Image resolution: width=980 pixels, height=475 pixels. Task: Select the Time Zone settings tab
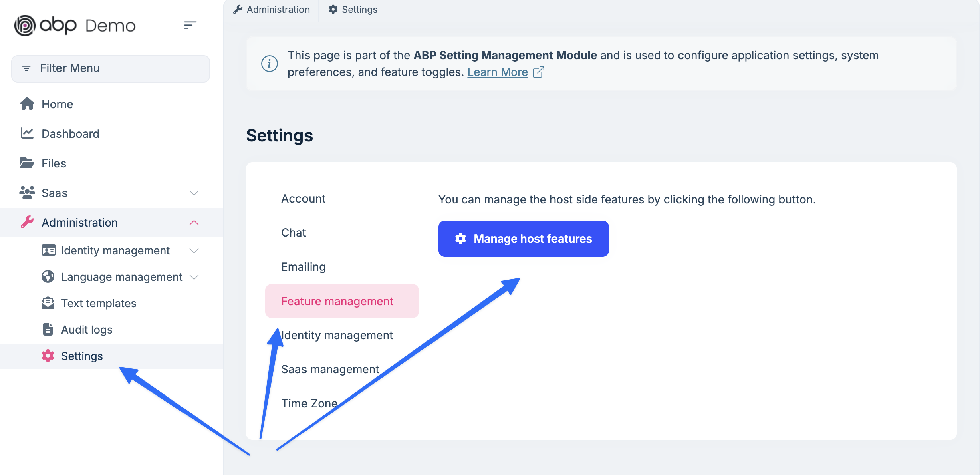(309, 403)
